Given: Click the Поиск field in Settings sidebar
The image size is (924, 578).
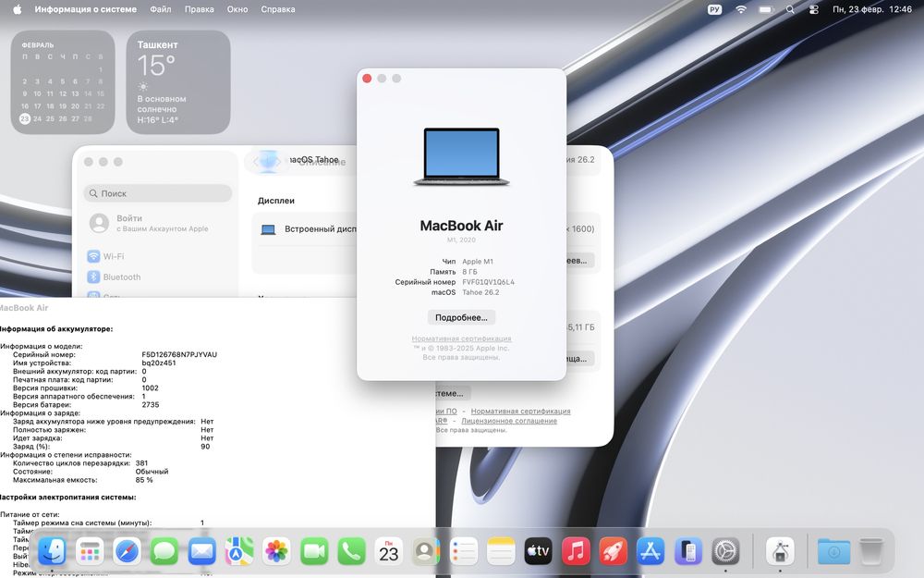Looking at the screenshot, I should pyautogui.click(x=158, y=193).
